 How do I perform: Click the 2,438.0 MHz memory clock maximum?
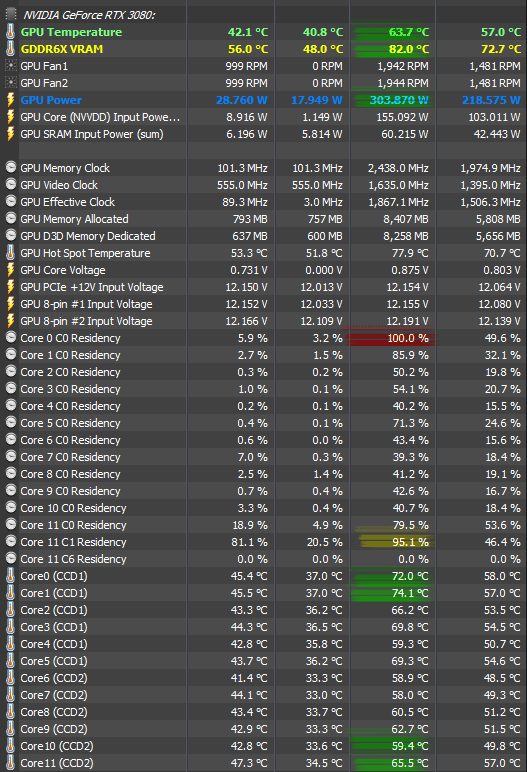click(398, 168)
